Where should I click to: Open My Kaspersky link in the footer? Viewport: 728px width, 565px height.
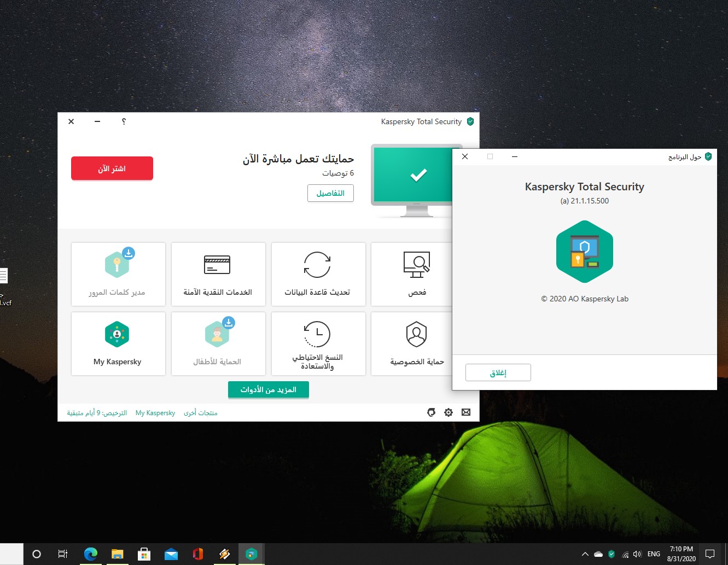[155, 413]
